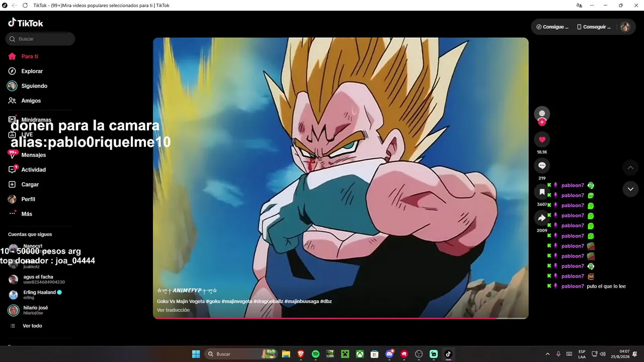Focus the TikTok Buscar search field
Viewport: 644px width, 362px height.
tap(40, 39)
